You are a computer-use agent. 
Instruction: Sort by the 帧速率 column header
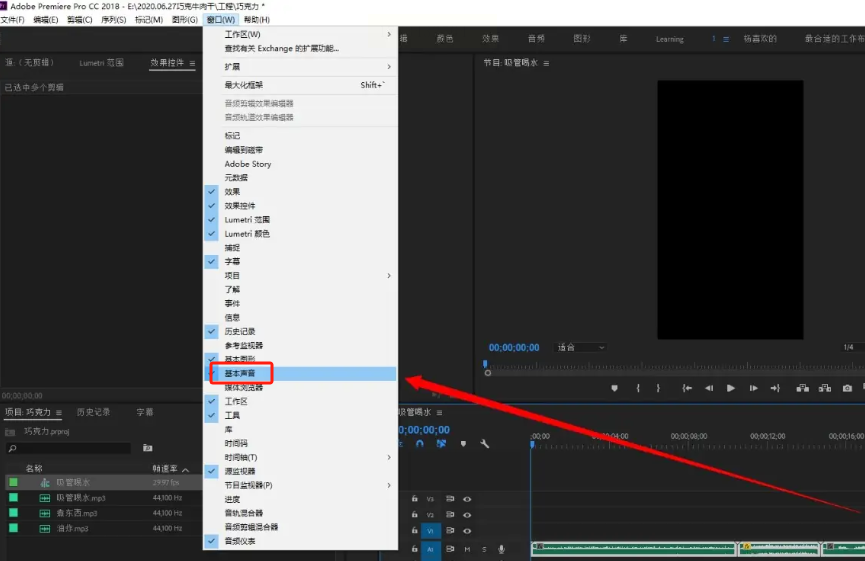pyautogui.click(x=165, y=469)
